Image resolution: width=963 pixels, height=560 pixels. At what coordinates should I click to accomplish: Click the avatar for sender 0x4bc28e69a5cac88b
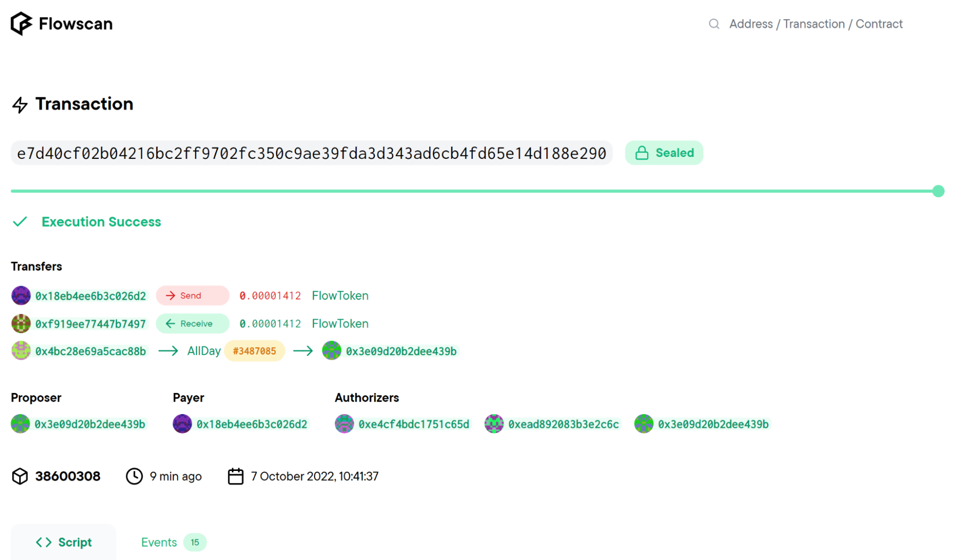21,351
